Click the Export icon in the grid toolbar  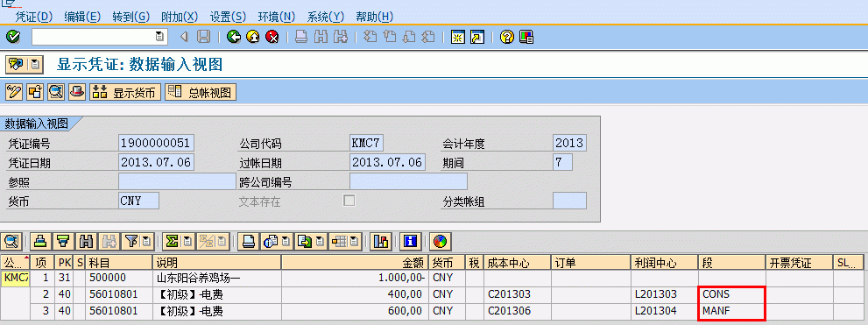(x=305, y=242)
